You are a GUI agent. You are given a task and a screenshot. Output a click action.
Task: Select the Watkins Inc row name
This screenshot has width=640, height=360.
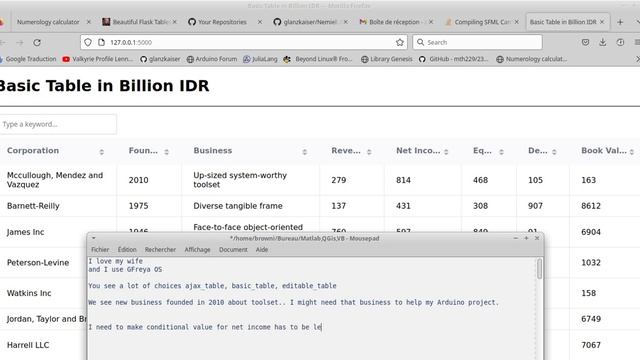[x=29, y=293]
